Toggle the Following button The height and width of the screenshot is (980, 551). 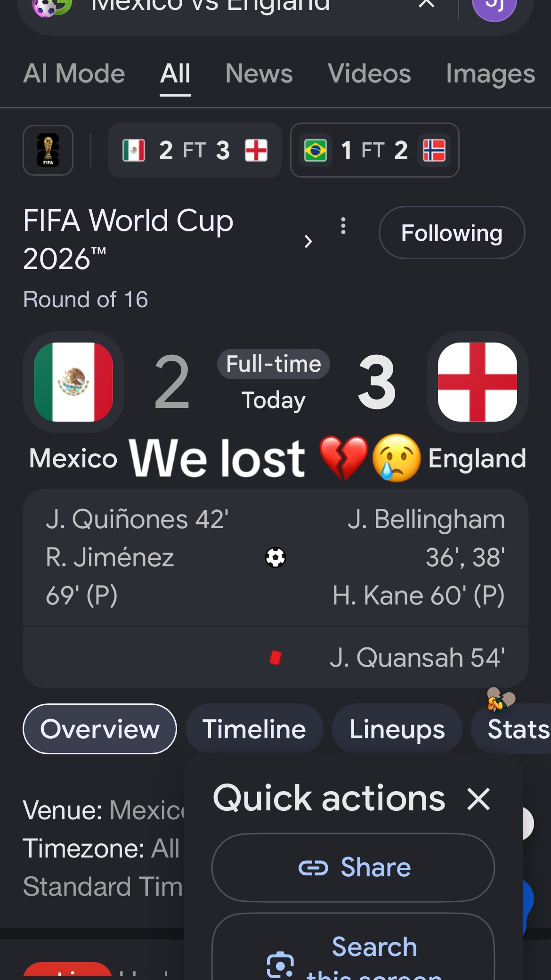pos(452,233)
